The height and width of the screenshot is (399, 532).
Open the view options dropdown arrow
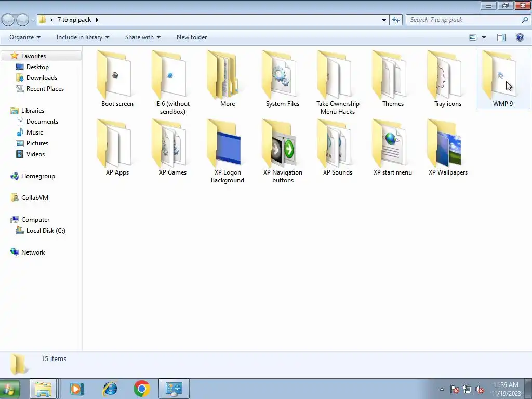click(x=484, y=37)
